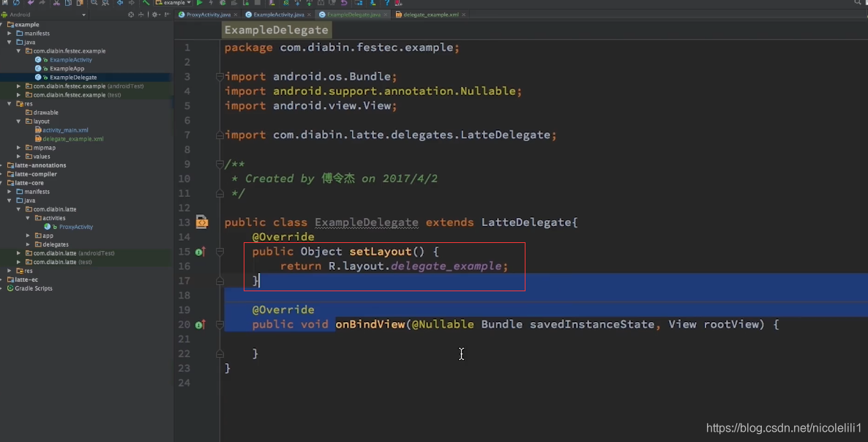Expand the latte-annotations module

pyautogui.click(x=2, y=165)
